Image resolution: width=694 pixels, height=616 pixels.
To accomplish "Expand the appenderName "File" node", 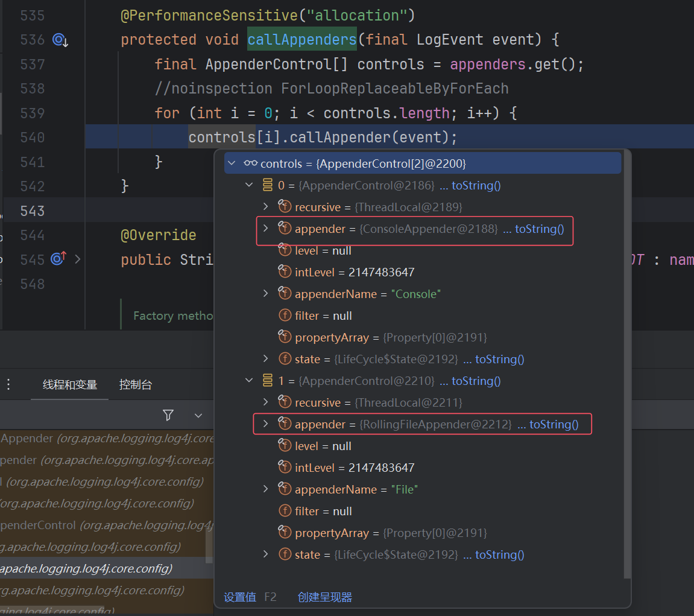I will click(265, 489).
